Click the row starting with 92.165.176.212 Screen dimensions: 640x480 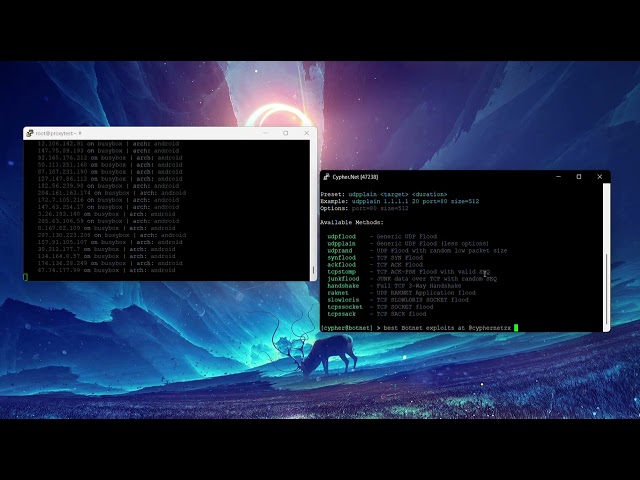pyautogui.click(x=110, y=158)
